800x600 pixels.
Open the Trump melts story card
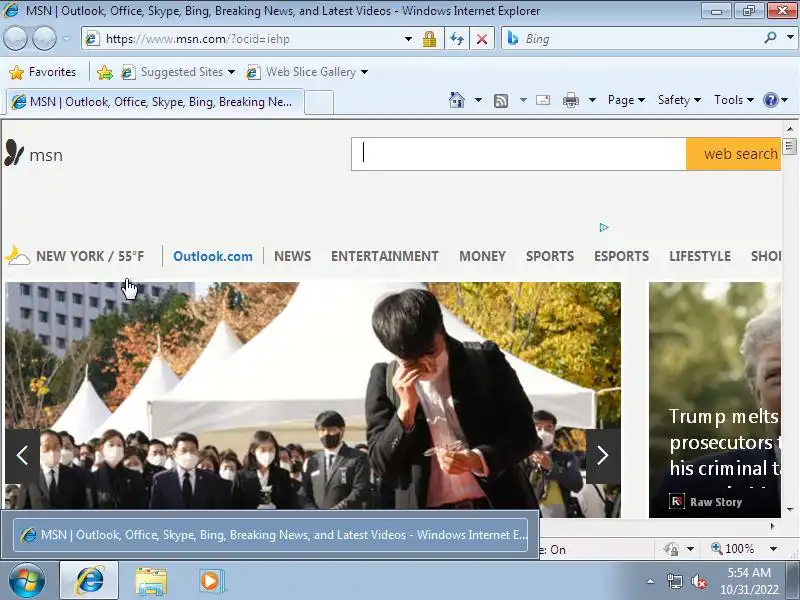(715, 400)
